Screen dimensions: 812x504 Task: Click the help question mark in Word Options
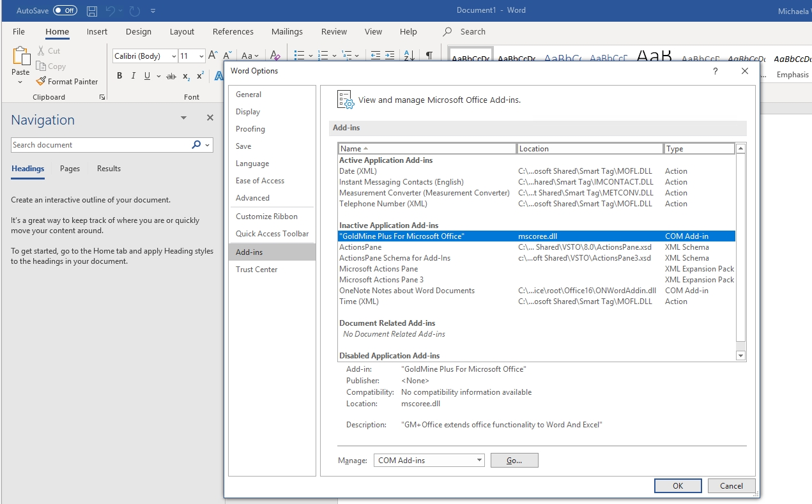point(715,72)
